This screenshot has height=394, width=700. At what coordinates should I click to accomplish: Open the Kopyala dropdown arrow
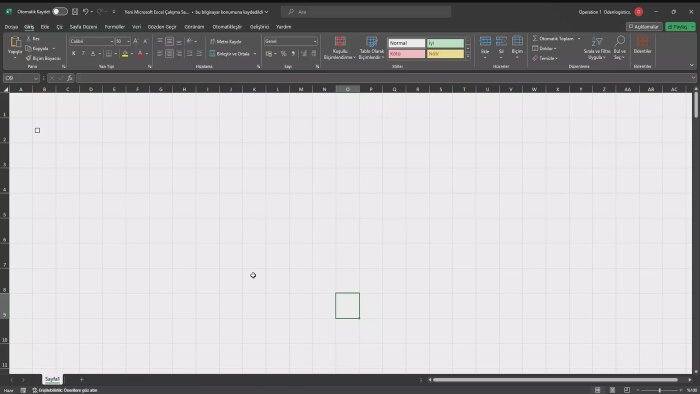click(x=54, y=48)
